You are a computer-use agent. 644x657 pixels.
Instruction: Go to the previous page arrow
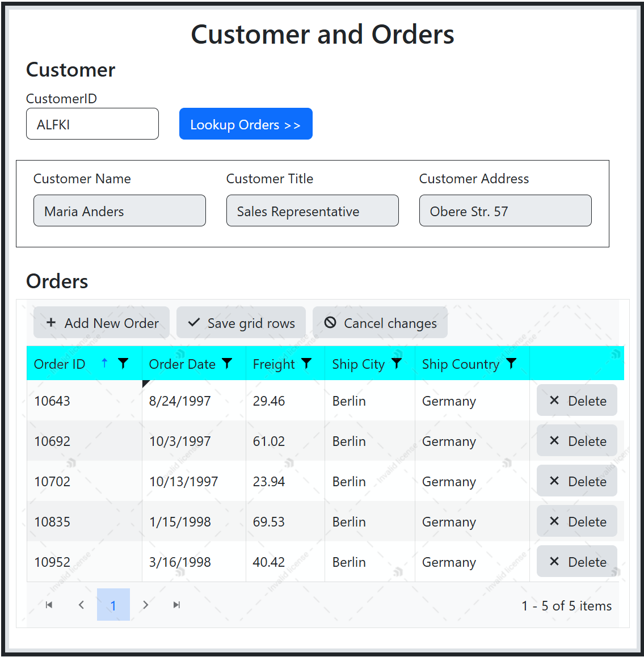pos(81,605)
